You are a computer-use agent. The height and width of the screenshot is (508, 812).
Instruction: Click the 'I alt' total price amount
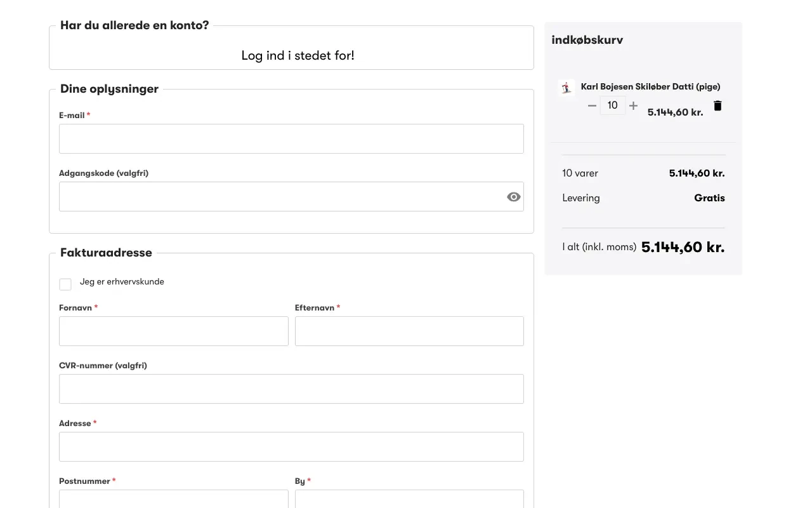[x=683, y=247]
